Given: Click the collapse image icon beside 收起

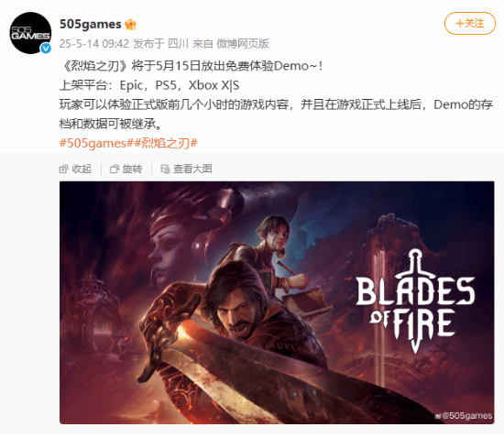Looking at the screenshot, I should (x=63, y=169).
